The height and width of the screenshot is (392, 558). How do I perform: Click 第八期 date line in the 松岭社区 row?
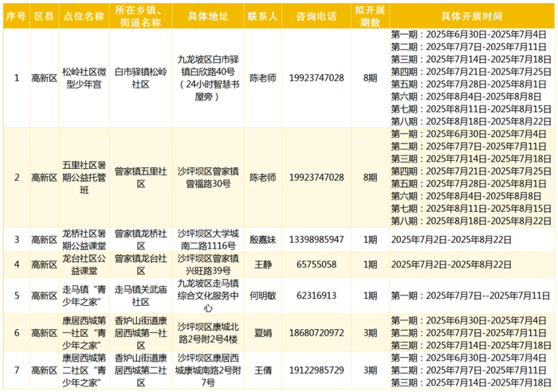click(471, 122)
